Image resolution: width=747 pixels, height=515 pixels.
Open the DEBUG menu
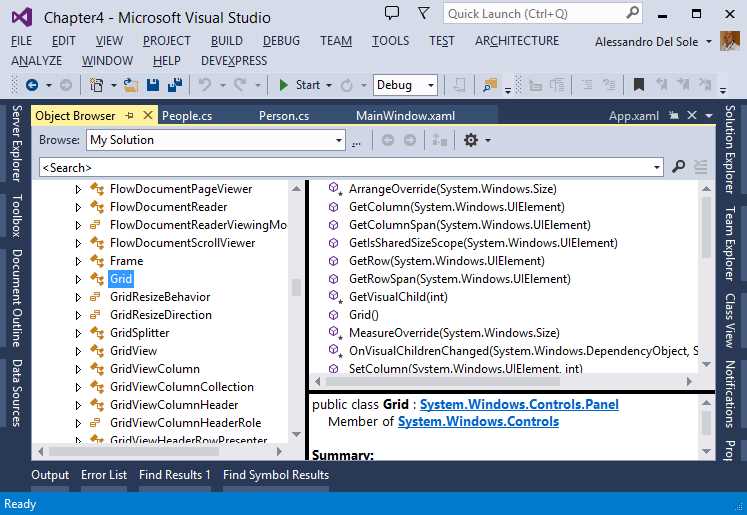[x=282, y=41]
